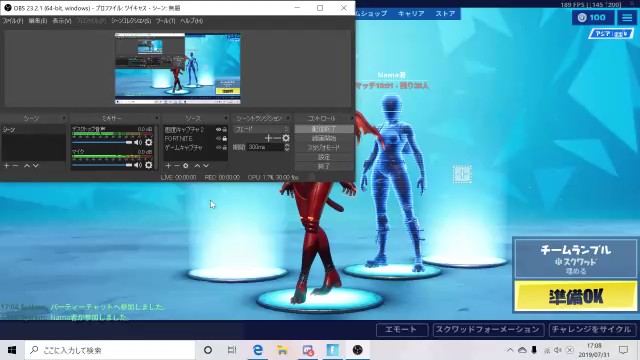Image resolution: width=640 pixels, height=360 pixels.
Task: Click 設定 settings button in controls
Action: pos(324,157)
